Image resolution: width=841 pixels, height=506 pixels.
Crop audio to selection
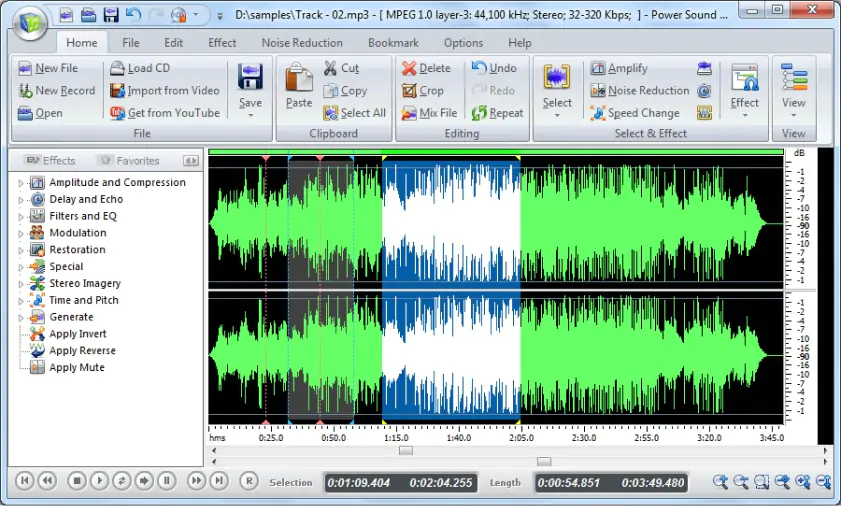coord(423,91)
